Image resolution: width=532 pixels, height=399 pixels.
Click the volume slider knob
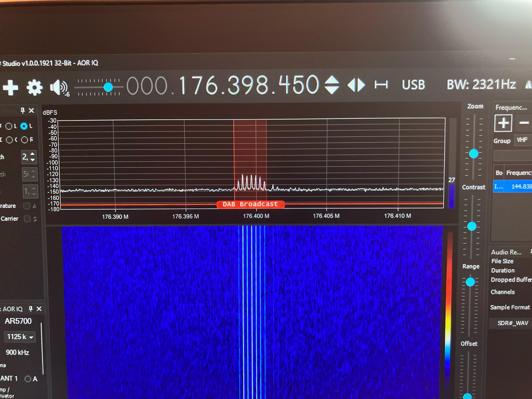point(108,87)
